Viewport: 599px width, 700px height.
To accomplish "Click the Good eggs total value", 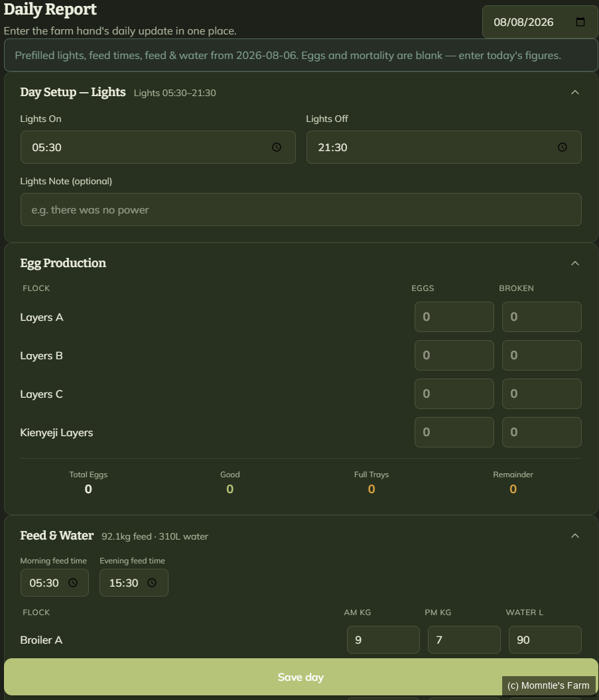I will pyautogui.click(x=230, y=489).
